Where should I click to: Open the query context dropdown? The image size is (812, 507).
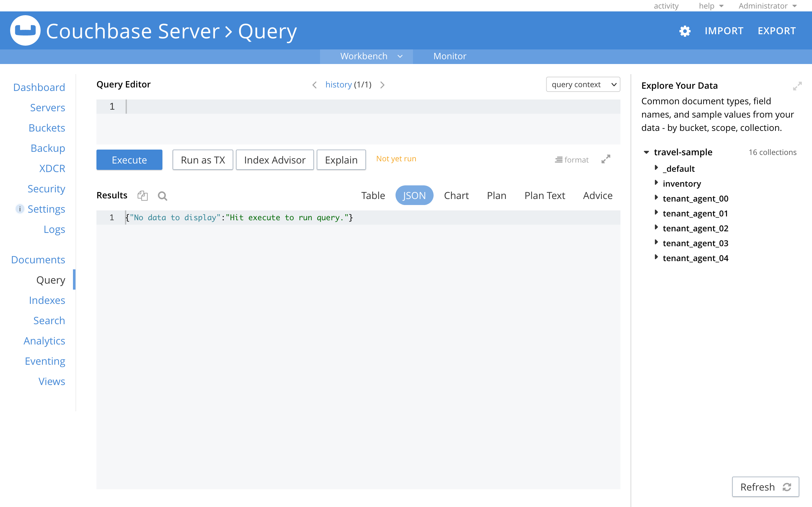pyautogui.click(x=583, y=84)
